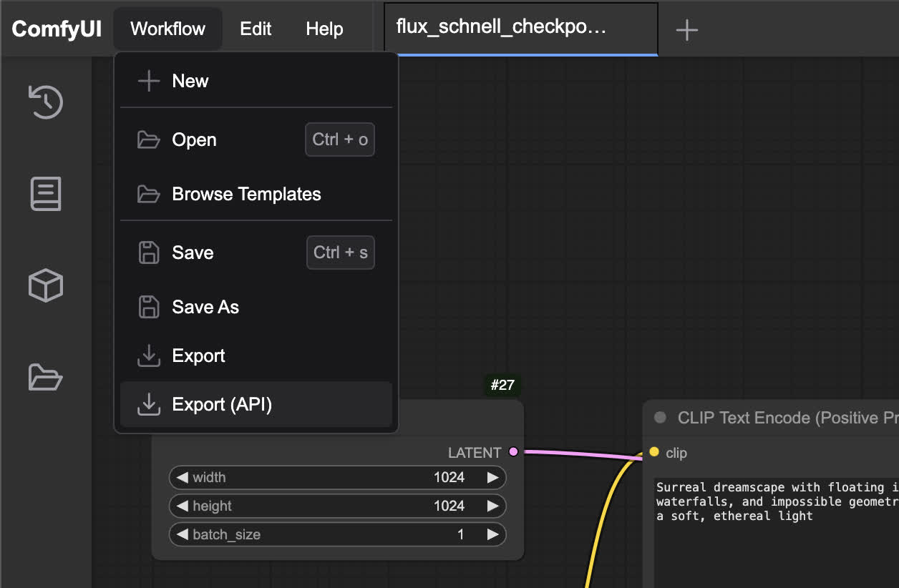Collapse the CLIP Text Encode node dot
The image size is (899, 588).
pos(660,417)
